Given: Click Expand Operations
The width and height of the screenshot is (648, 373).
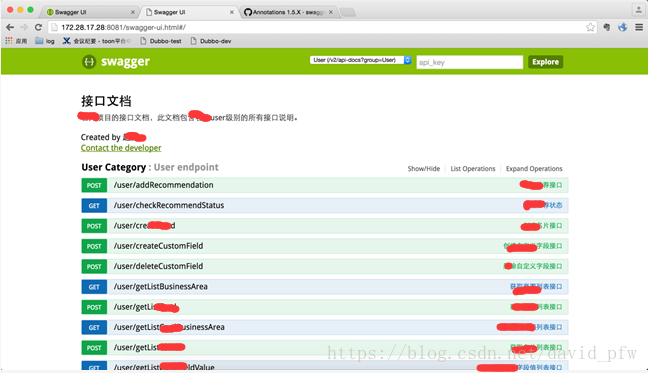Looking at the screenshot, I should (534, 169).
